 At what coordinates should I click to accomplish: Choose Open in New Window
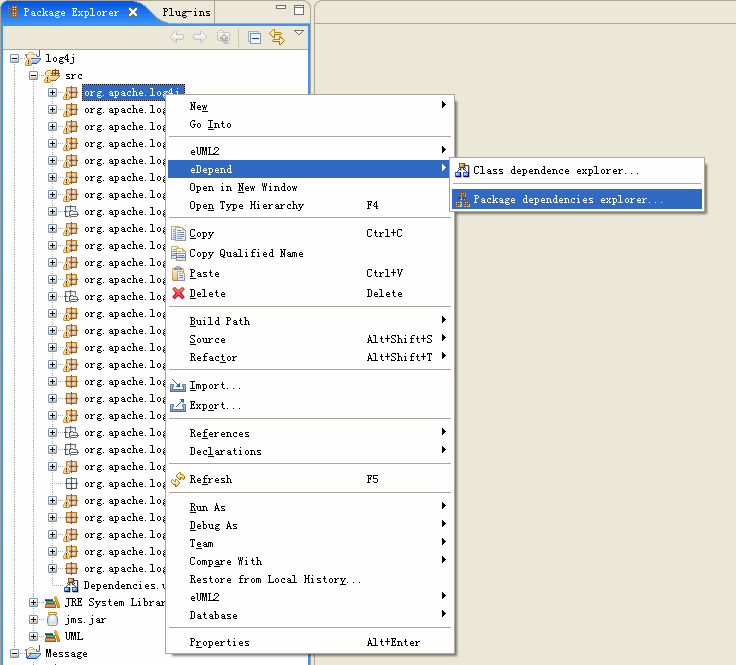[x=310, y=187]
